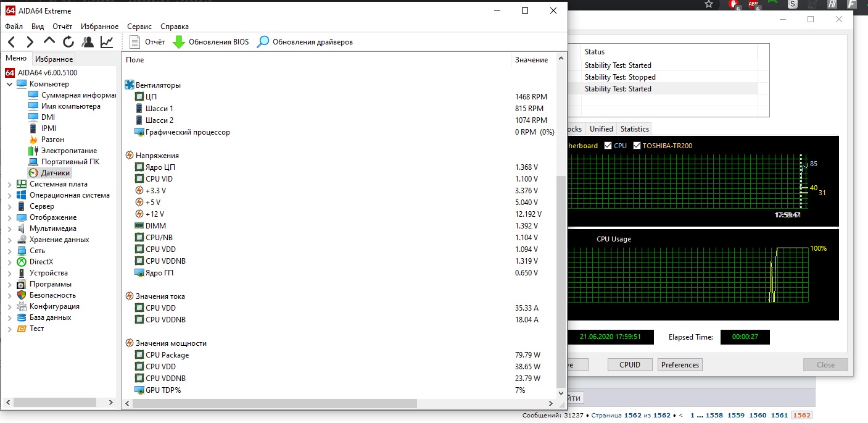Switch to the Unified tab in stability test
The height and width of the screenshot is (423, 868).
coord(601,129)
